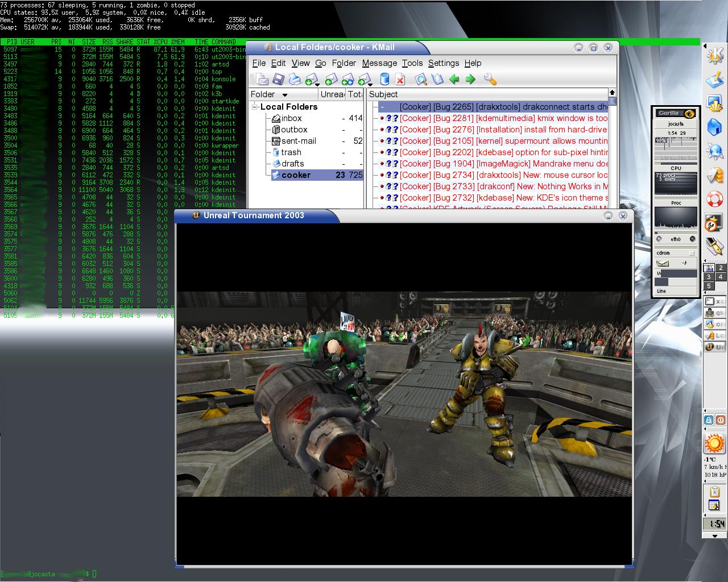Launch fountain pen editor icon in panel
Image resolution: width=728 pixels, height=582 pixels.
coord(714,247)
